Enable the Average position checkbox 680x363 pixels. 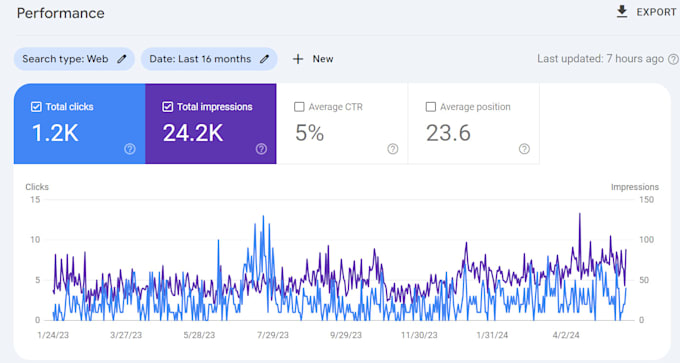[x=431, y=107]
